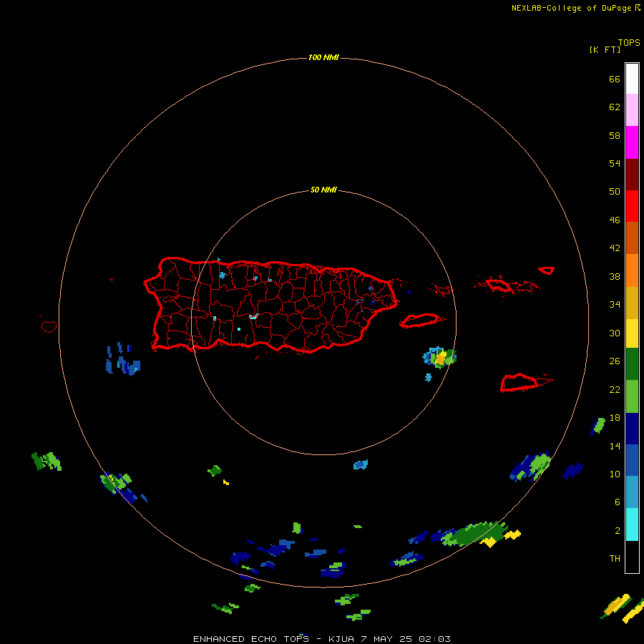Click the "100 NMI" range ring label
The width and height of the screenshot is (644, 644).
pos(323,57)
